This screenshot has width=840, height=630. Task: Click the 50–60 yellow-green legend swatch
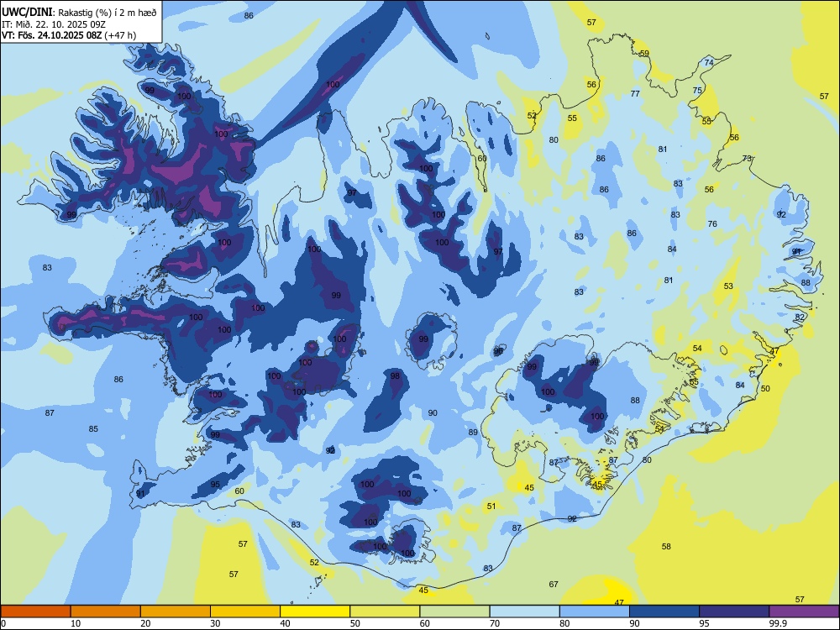click(385, 612)
